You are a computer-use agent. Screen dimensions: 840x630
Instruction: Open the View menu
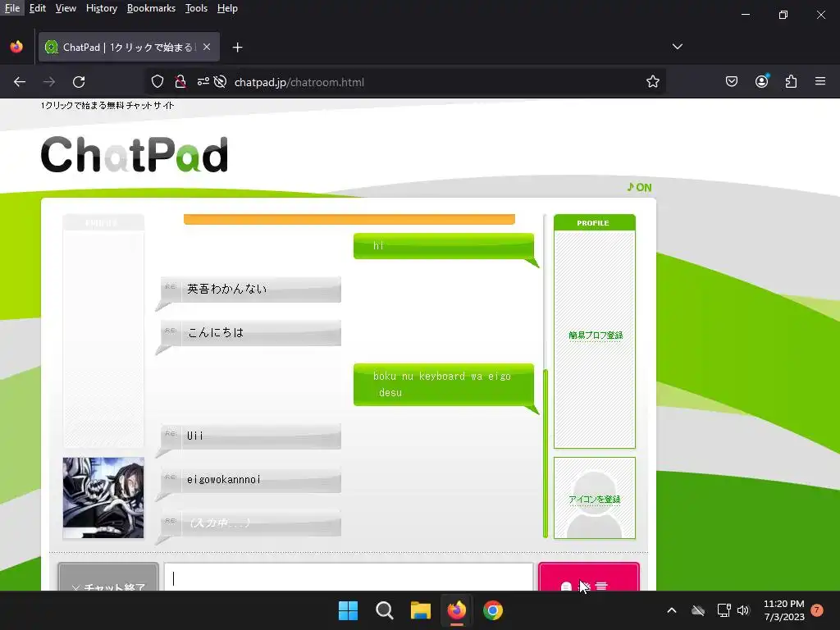click(x=66, y=8)
